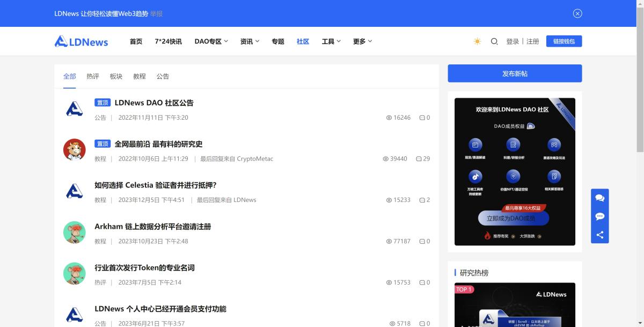
Task: Click the 价值NFT/通证空投 shield icon
Action: pyautogui.click(x=514, y=177)
